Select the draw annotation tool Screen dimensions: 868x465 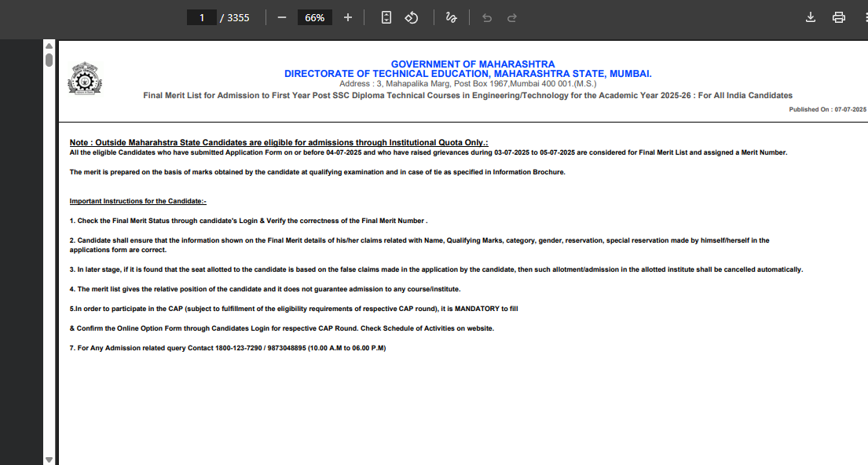451,17
